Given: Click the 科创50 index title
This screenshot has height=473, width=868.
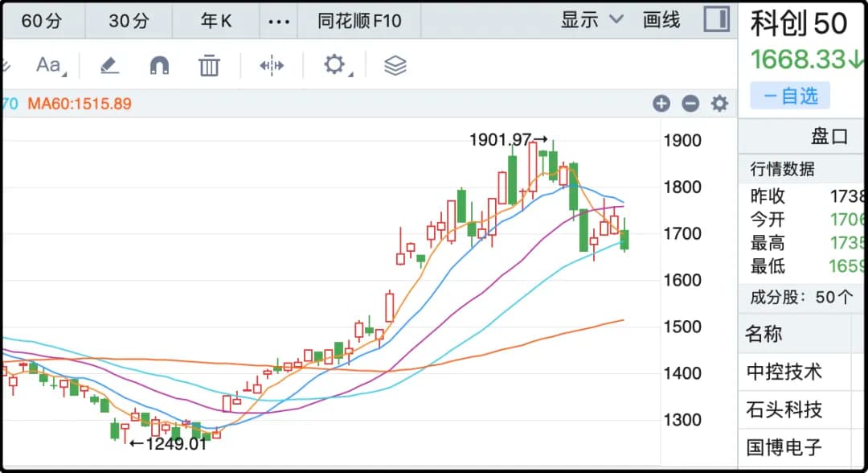Looking at the screenshot, I should click(799, 24).
